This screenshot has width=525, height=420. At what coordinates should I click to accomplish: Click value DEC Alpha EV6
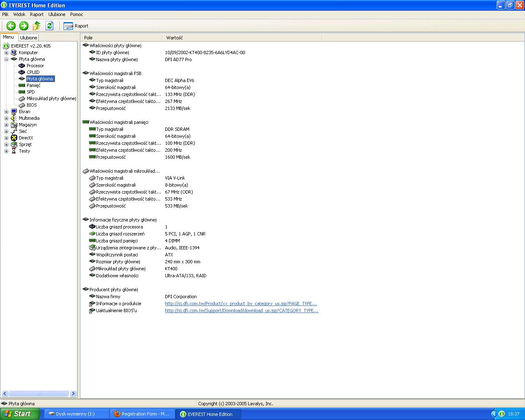click(179, 80)
